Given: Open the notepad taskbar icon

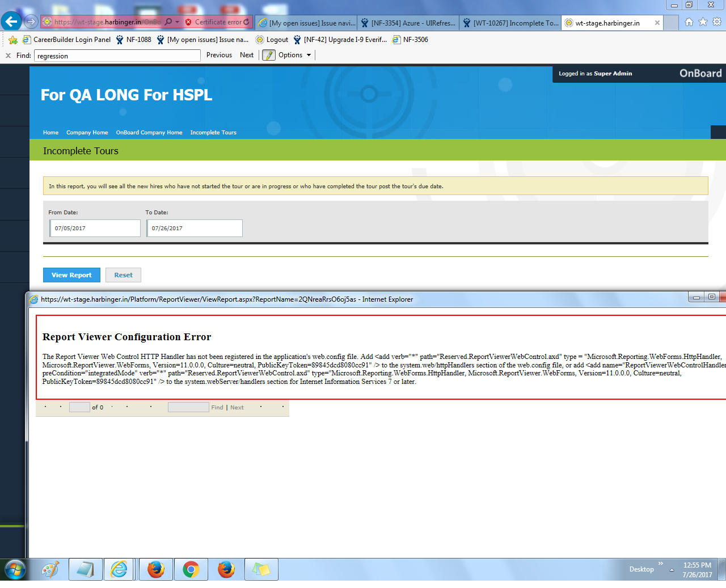Looking at the screenshot, I should pos(86,569).
